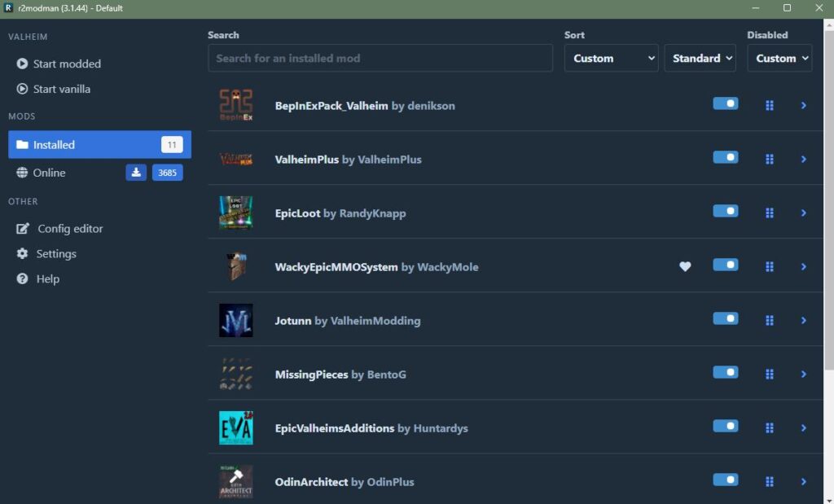Disable the ValheimPlus mod toggle
This screenshot has width=834, height=504.
725,158
